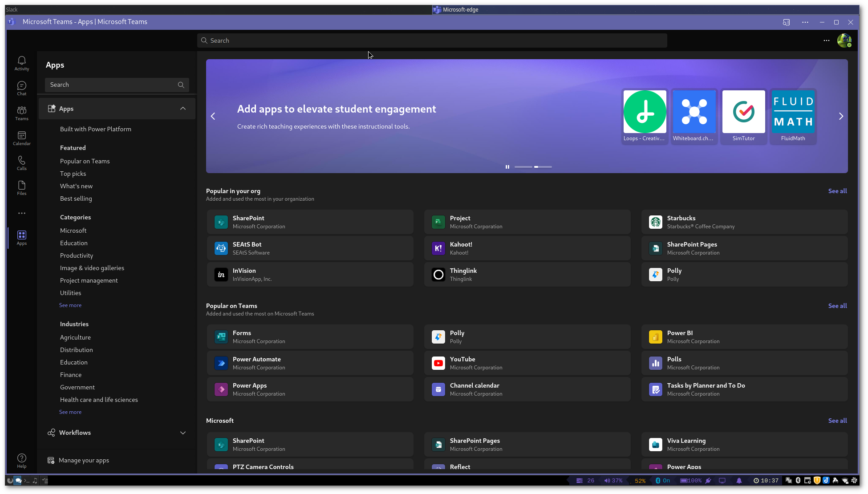868x494 pixels.
Task: Select Built with Power Platform
Action: click(96, 129)
